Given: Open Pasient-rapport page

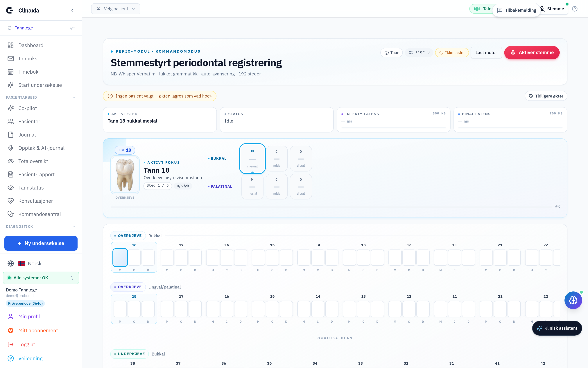Looking at the screenshot, I should click(41, 174).
